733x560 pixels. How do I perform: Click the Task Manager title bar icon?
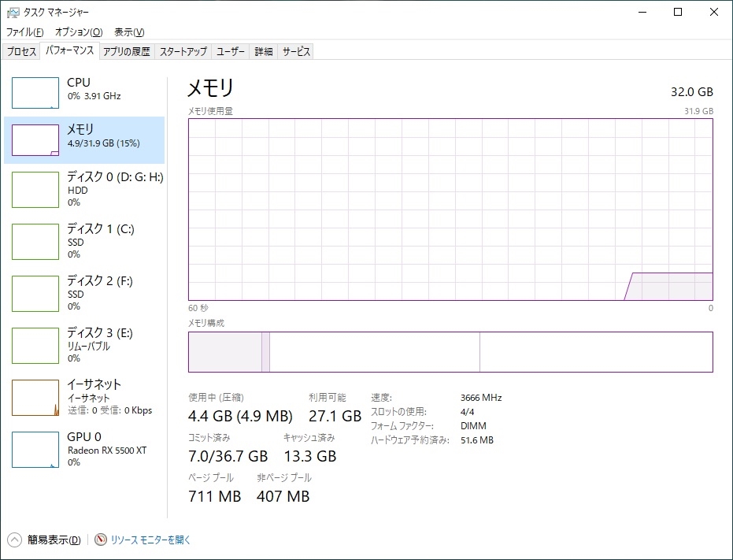pos(13,13)
